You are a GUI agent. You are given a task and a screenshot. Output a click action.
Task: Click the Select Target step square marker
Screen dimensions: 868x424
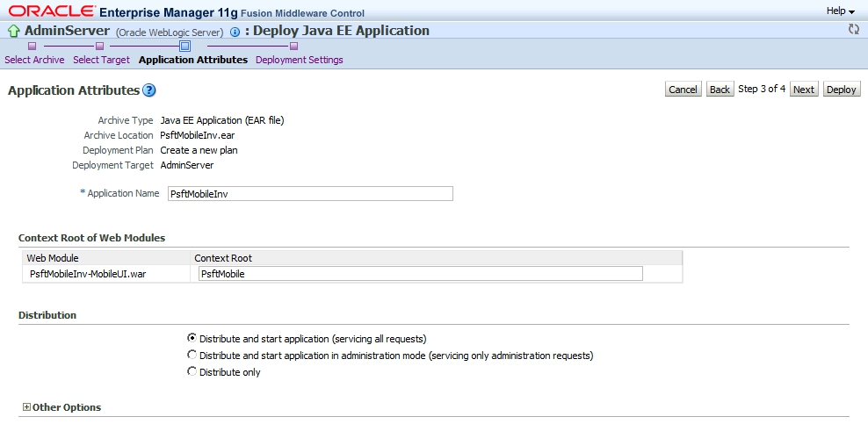[x=99, y=46]
